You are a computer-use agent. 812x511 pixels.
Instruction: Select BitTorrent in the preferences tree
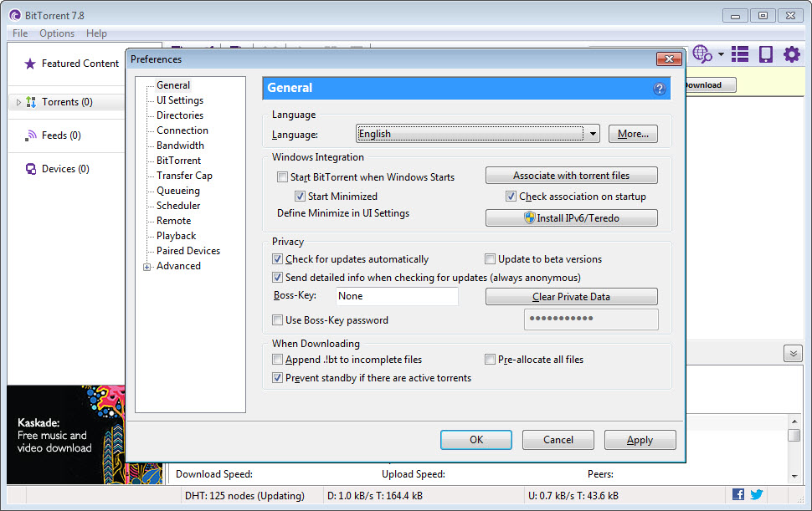pos(178,161)
